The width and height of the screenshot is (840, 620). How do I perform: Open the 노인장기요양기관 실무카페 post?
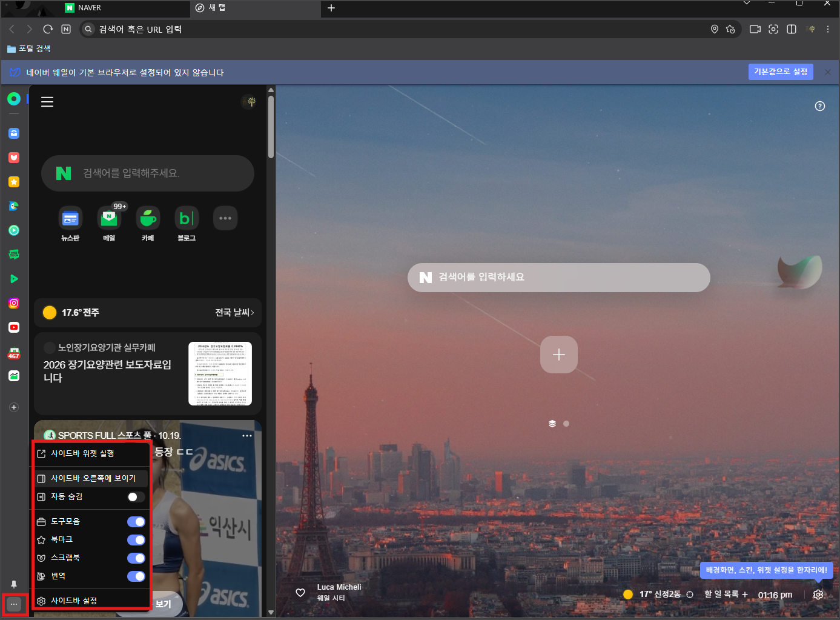tap(148, 373)
